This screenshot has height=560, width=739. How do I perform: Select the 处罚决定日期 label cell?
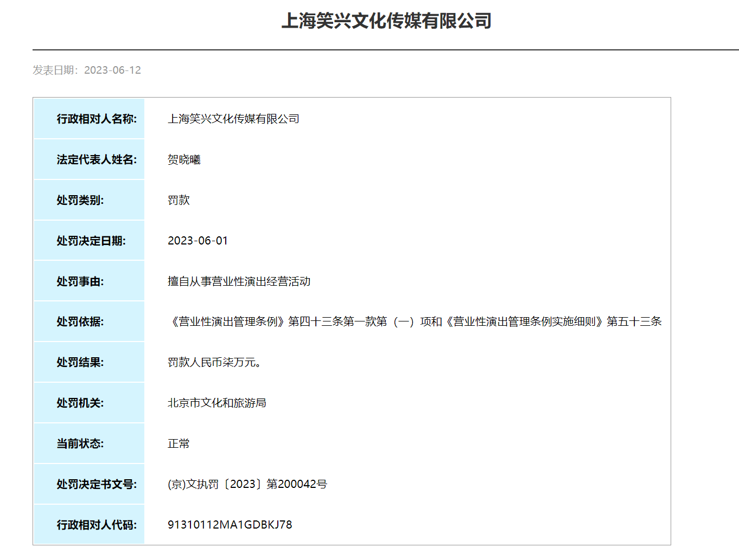90,241
